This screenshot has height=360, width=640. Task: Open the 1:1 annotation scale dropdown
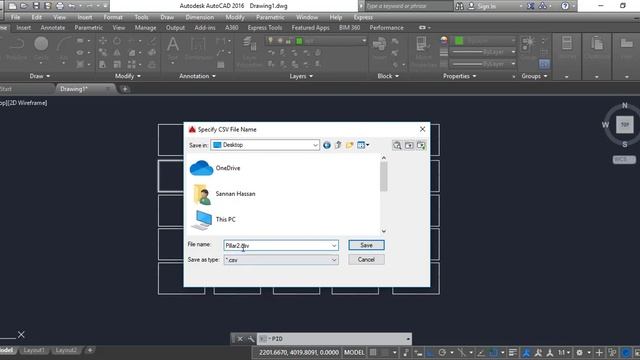click(564, 352)
